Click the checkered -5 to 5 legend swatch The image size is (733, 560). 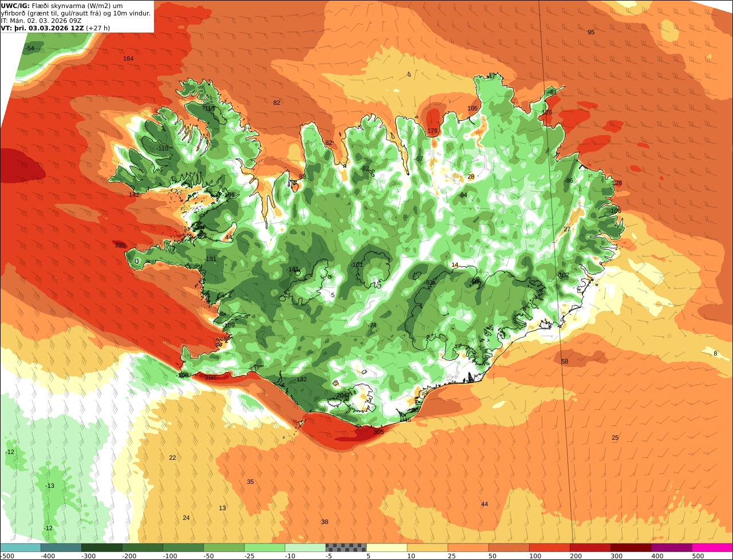tap(346, 547)
